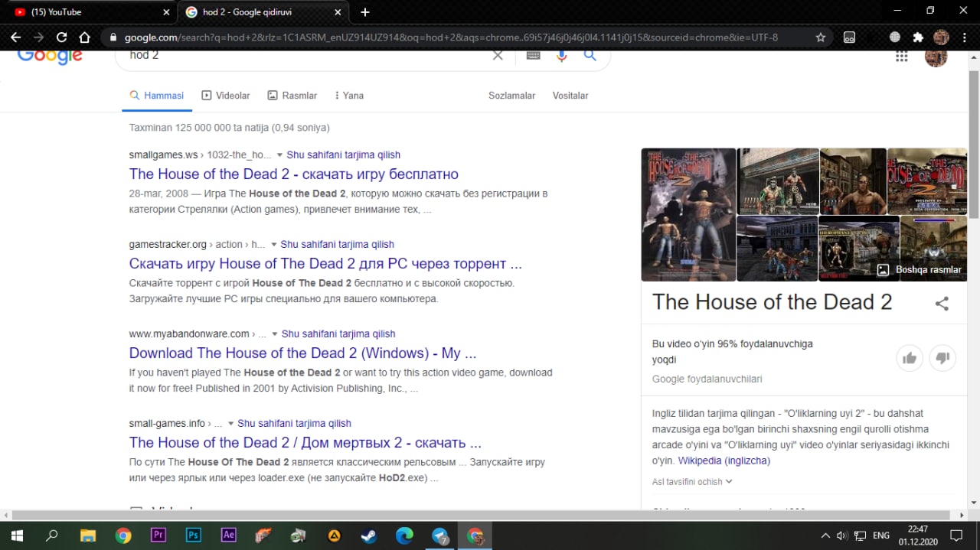Image resolution: width=980 pixels, height=550 pixels.
Task: Open Steam from the taskbar
Action: 369,535
